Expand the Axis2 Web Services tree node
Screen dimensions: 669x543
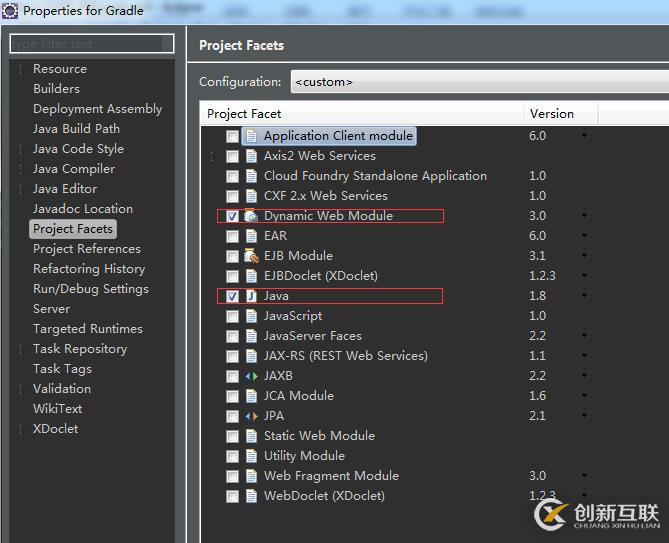212,157
